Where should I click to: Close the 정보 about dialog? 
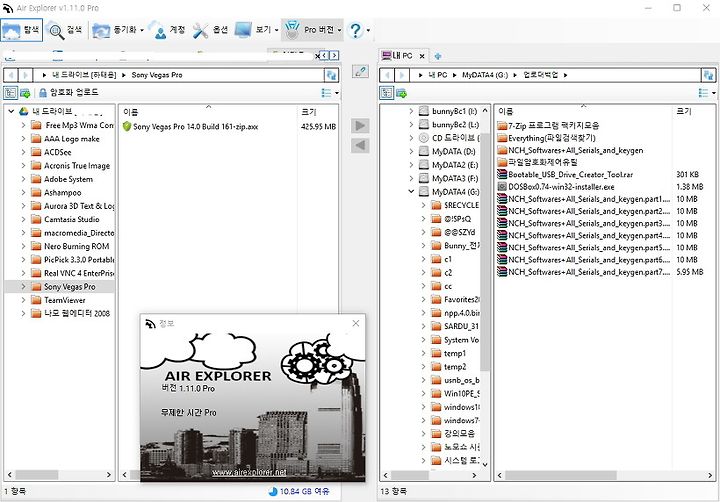(356, 323)
